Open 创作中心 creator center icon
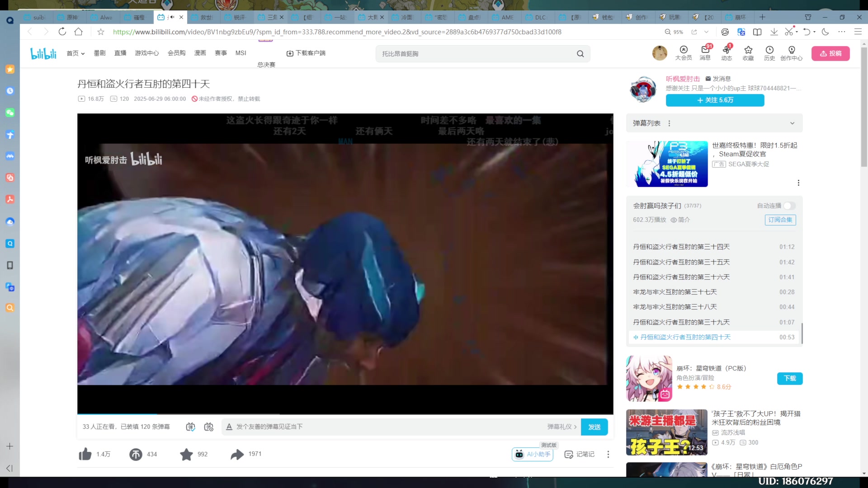 click(x=792, y=53)
